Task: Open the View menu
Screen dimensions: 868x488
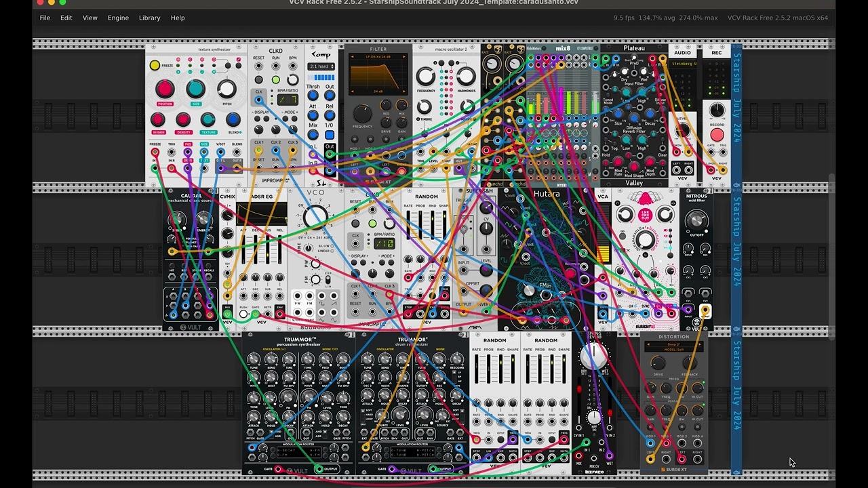Action: click(90, 18)
